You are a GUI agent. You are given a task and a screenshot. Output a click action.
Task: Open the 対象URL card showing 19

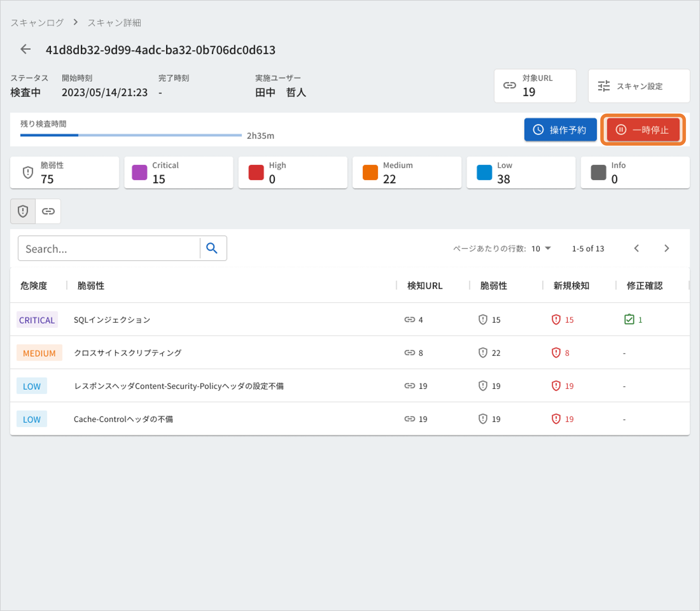tap(535, 86)
